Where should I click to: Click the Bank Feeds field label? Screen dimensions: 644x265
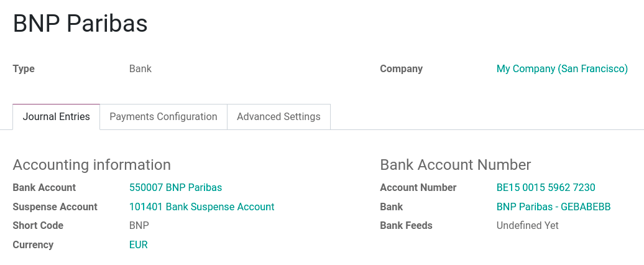pyautogui.click(x=406, y=226)
